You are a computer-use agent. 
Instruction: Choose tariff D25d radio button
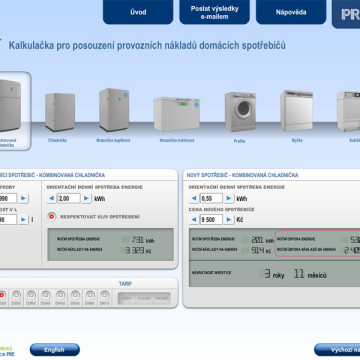coord(16,295)
